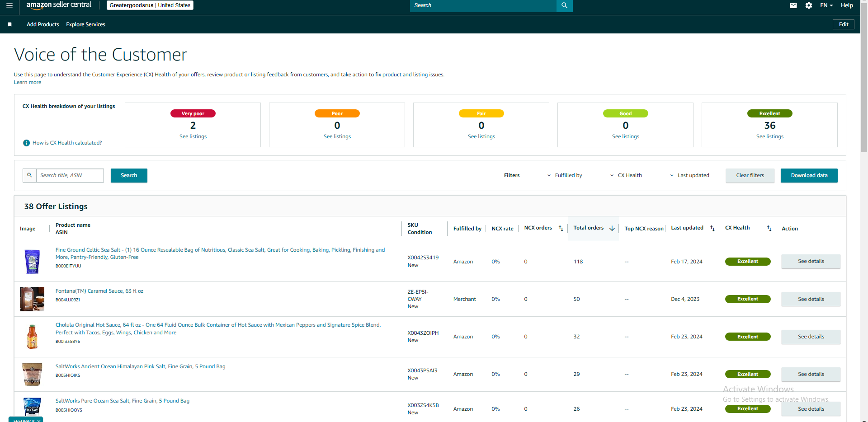Click the info icon beside CX Health calculated
This screenshot has height=422, width=868.
pos(26,143)
